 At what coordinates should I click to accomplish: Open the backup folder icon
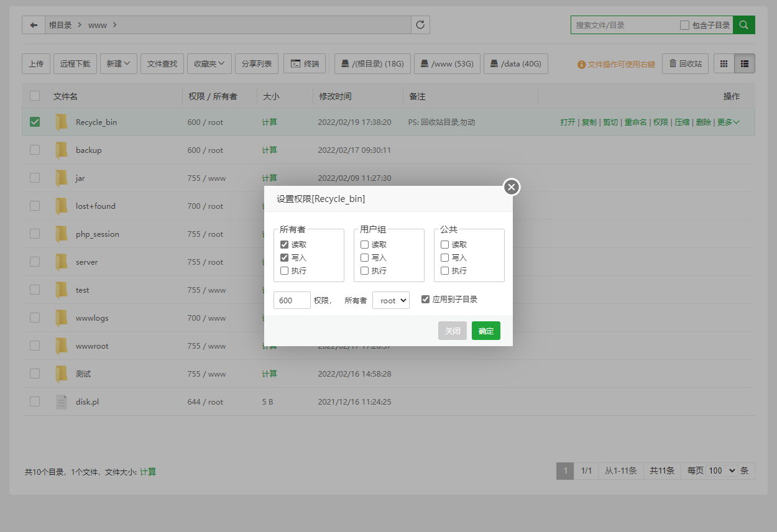point(62,150)
